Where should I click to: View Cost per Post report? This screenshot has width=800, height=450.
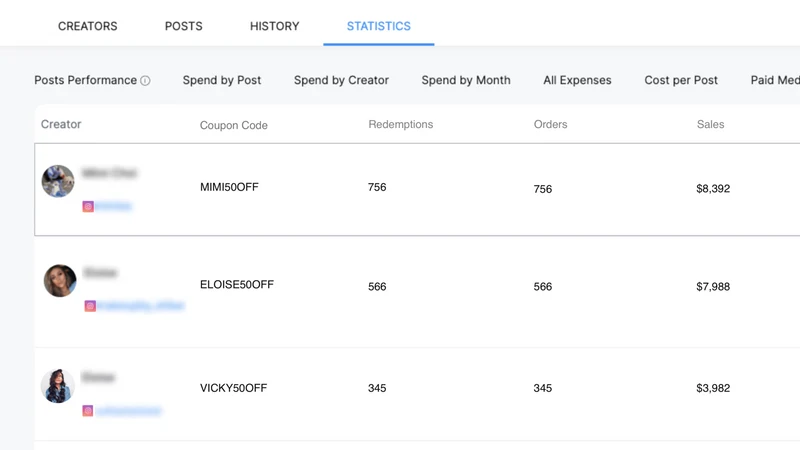[x=681, y=80]
